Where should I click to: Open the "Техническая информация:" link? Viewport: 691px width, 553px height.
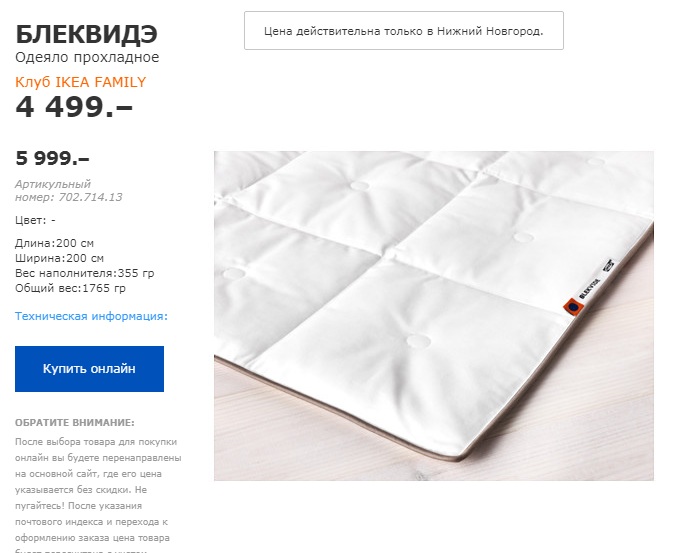[91, 316]
